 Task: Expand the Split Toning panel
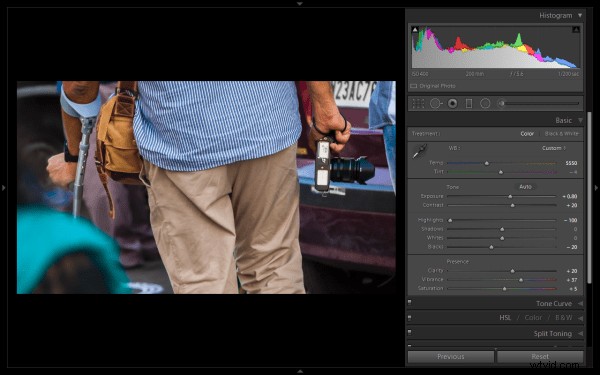(x=580, y=334)
